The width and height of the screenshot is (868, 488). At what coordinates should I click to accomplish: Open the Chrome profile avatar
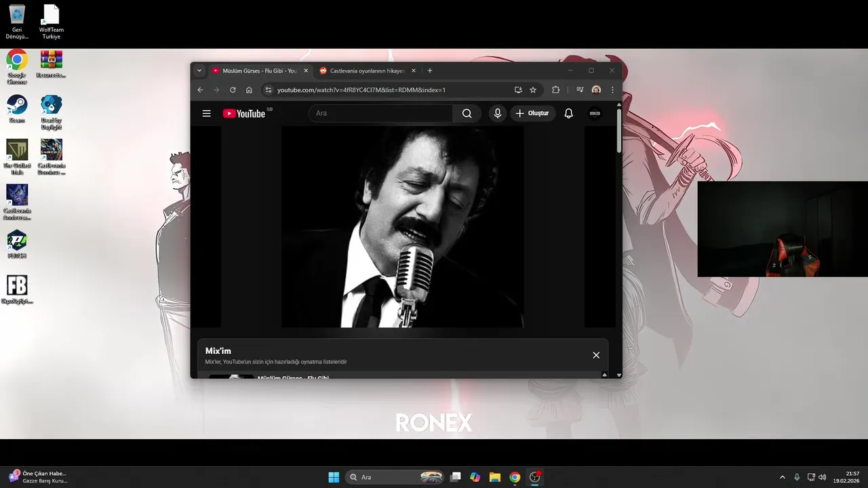coord(596,89)
